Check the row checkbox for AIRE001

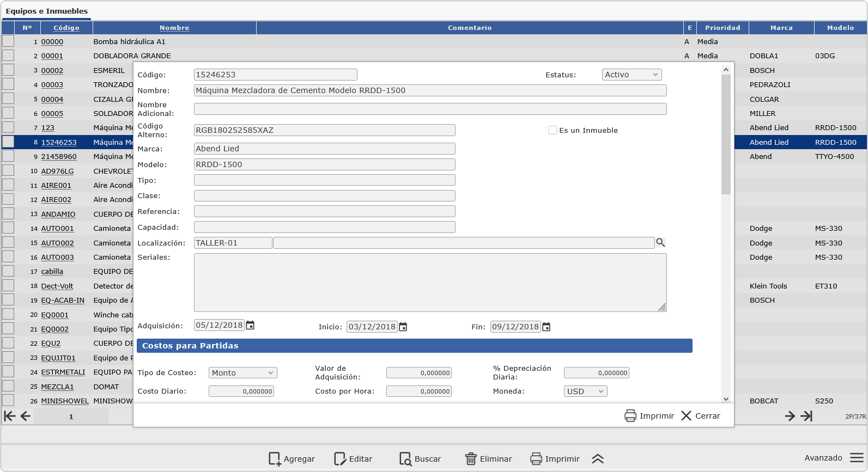click(8, 185)
